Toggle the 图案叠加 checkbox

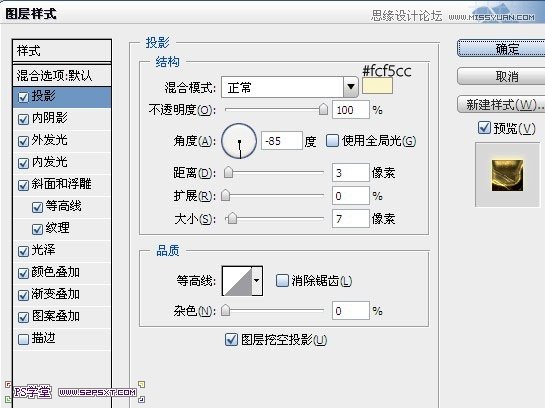(23, 317)
